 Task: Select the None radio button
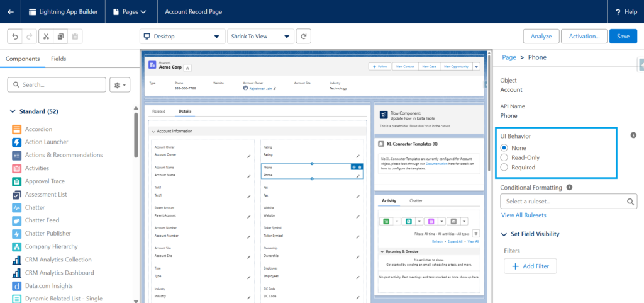pos(504,147)
